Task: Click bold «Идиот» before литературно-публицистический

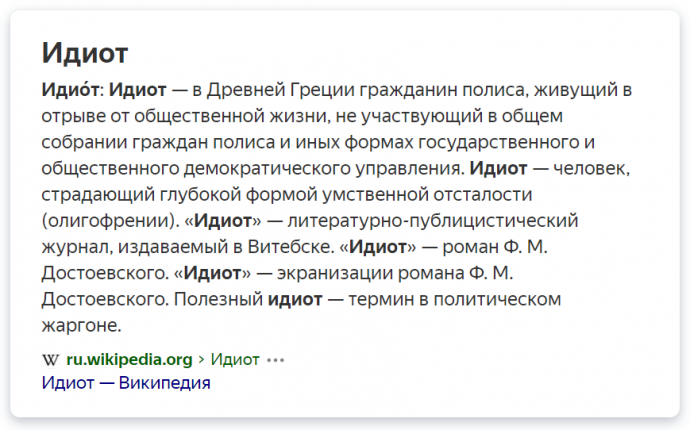Action: point(223,221)
